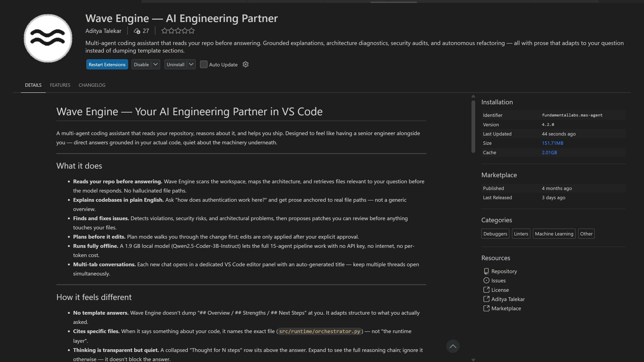
Task: Click the '44 seconds ago' last updated value
Action: click(559, 134)
